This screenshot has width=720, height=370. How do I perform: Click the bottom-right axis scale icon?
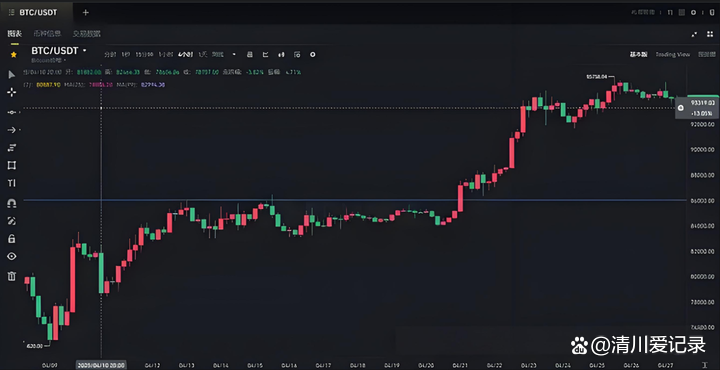pyautogui.click(x=705, y=364)
